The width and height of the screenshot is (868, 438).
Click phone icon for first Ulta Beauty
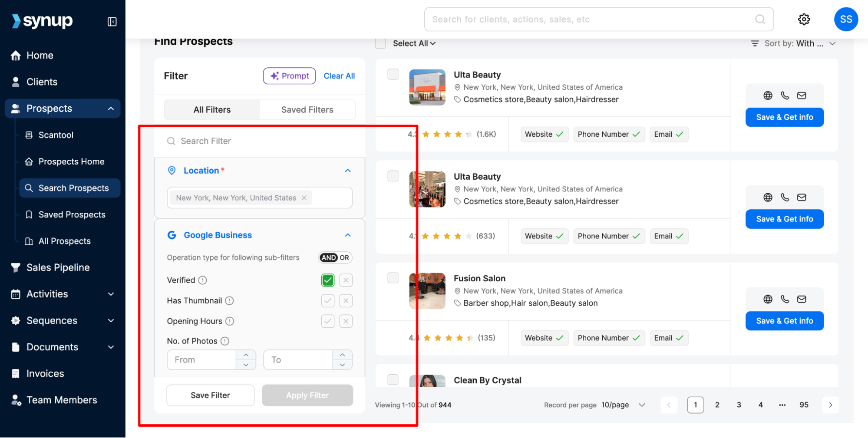click(785, 96)
